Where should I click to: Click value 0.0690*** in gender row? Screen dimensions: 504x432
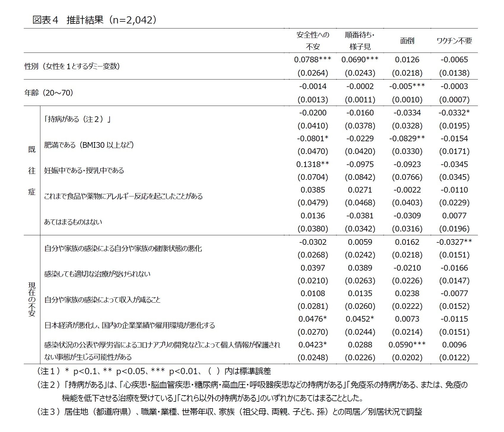pyautogui.click(x=360, y=60)
